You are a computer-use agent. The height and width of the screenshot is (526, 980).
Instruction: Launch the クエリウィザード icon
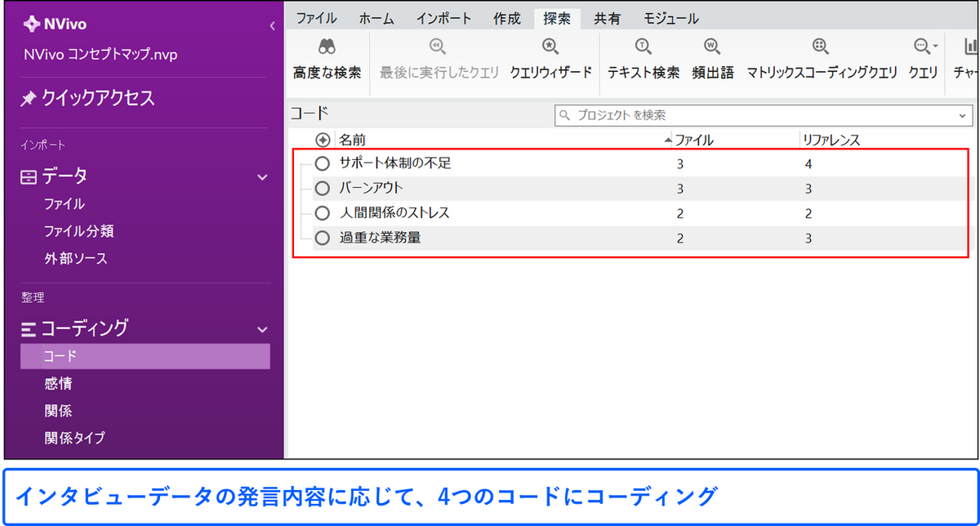550,47
